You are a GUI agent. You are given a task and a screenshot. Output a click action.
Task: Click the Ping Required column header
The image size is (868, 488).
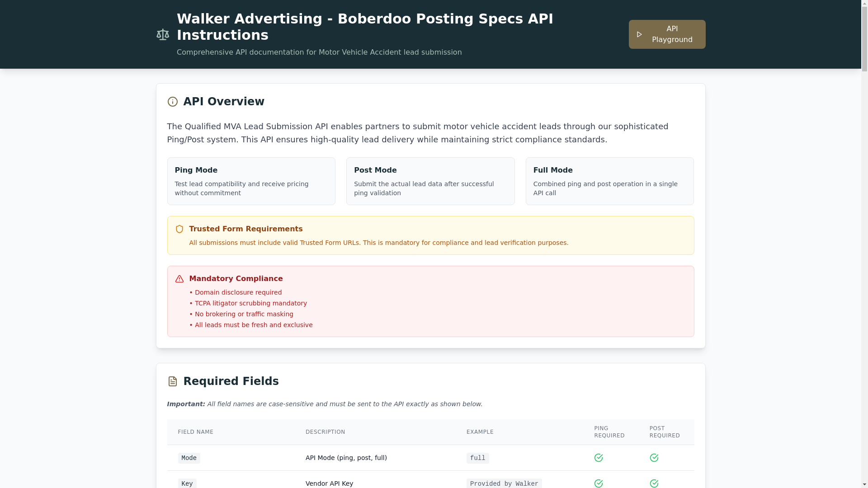[609, 432]
